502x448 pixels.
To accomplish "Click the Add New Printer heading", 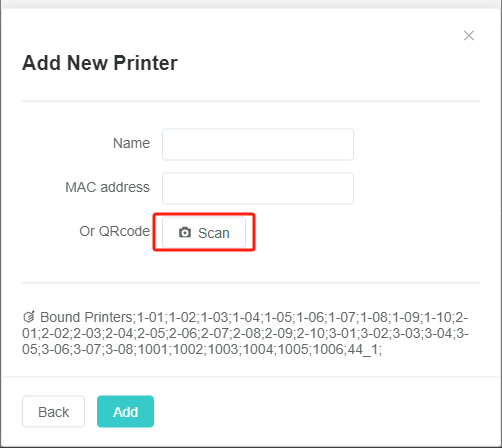I will 100,63.
